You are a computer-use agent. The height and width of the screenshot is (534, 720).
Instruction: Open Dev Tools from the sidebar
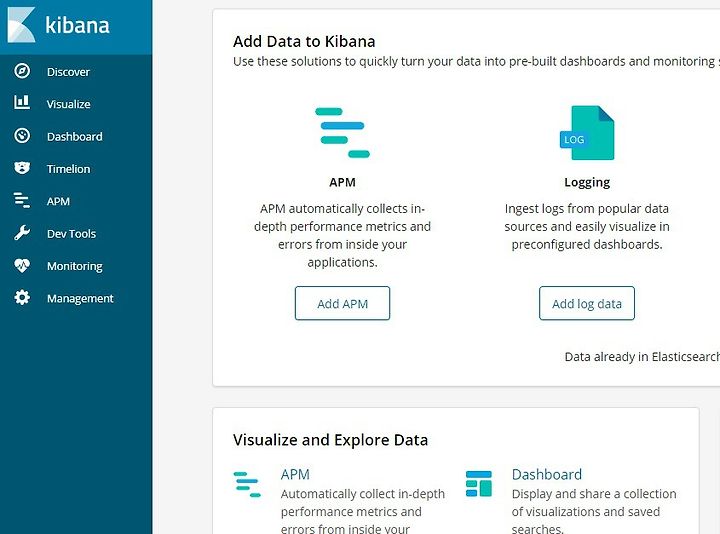[x=71, y=233]
